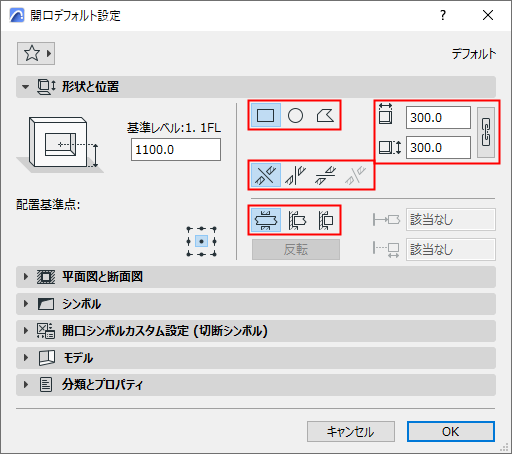Click the 開口シンボルカスタム設定 panel icon
The width and height of the screenshot is (512, 454).
click(x=46, y=331)
